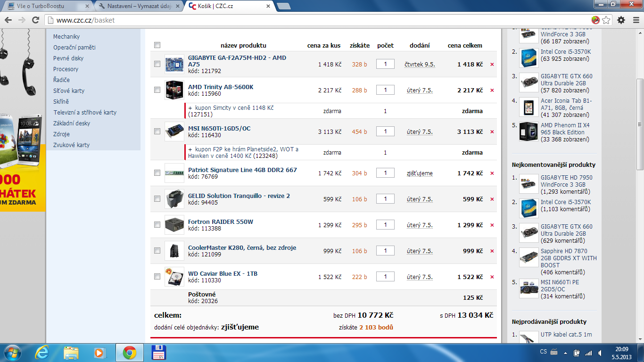Check the CoolerMaster K280 checkbox
This screenshot has width=644, height=362.
coord(157,251)
